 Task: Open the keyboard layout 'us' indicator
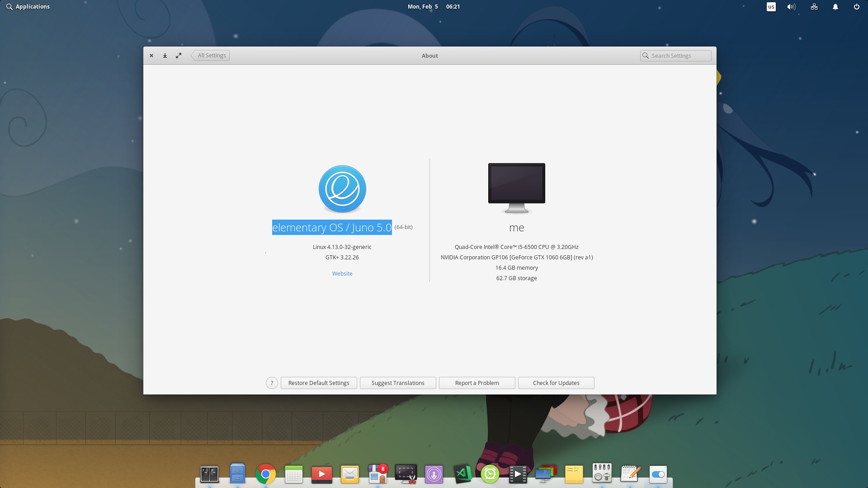click(x=771, y=7)
